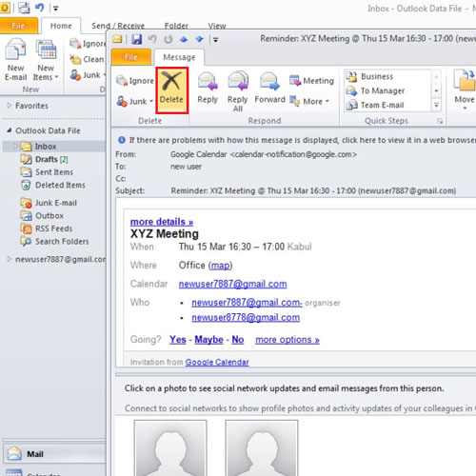Screen dimensions: 476x476
Task: Click Reply in the Respond group
Action: pos(208,88)
